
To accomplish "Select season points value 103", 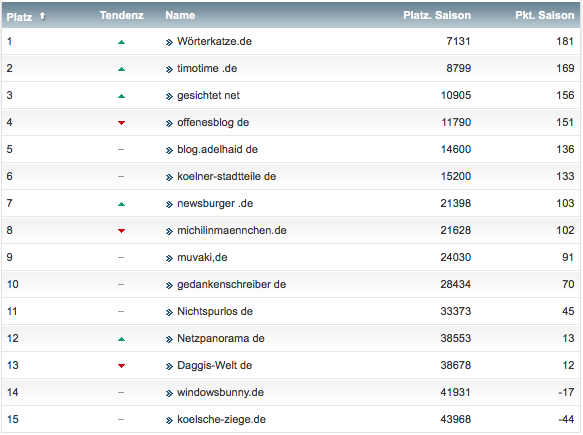I will coord(565,203).
